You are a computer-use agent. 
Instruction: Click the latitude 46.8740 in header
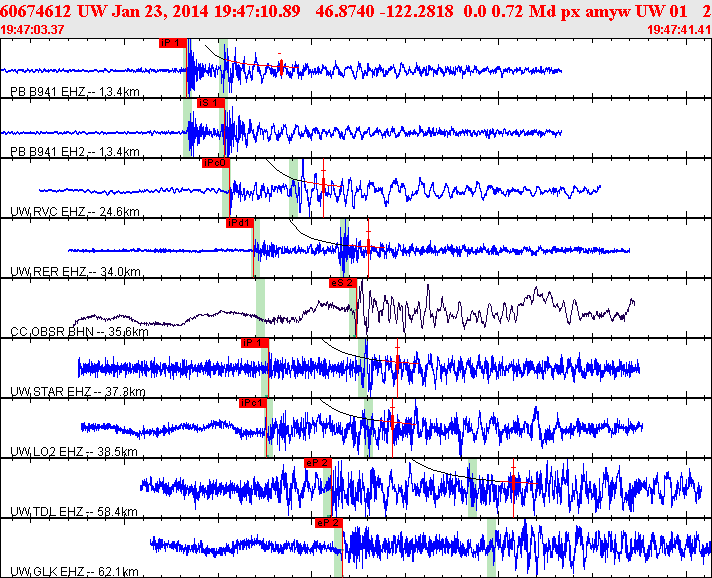point(345,11)
